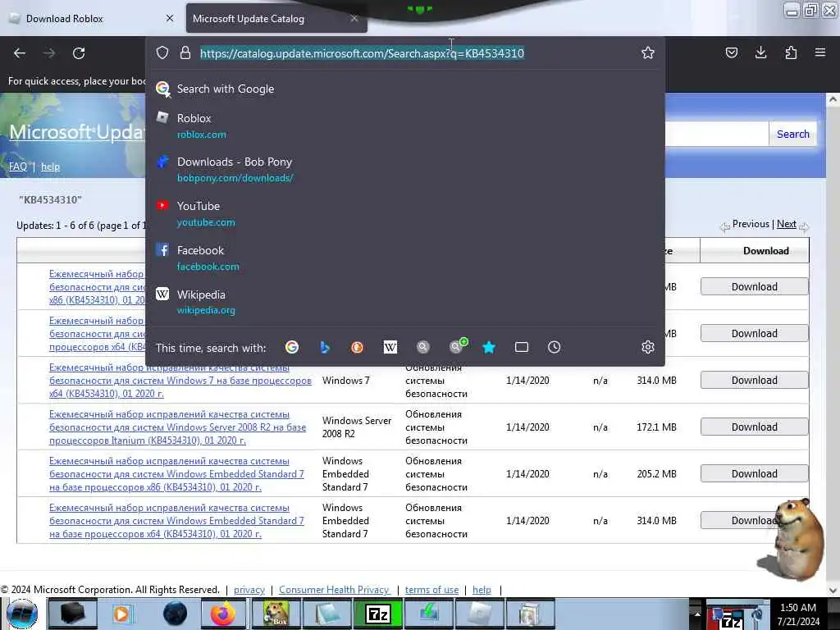This screenshot has height=630, width=840.
Task: Open the Save to Pocket button
Action: coord(731,52)
